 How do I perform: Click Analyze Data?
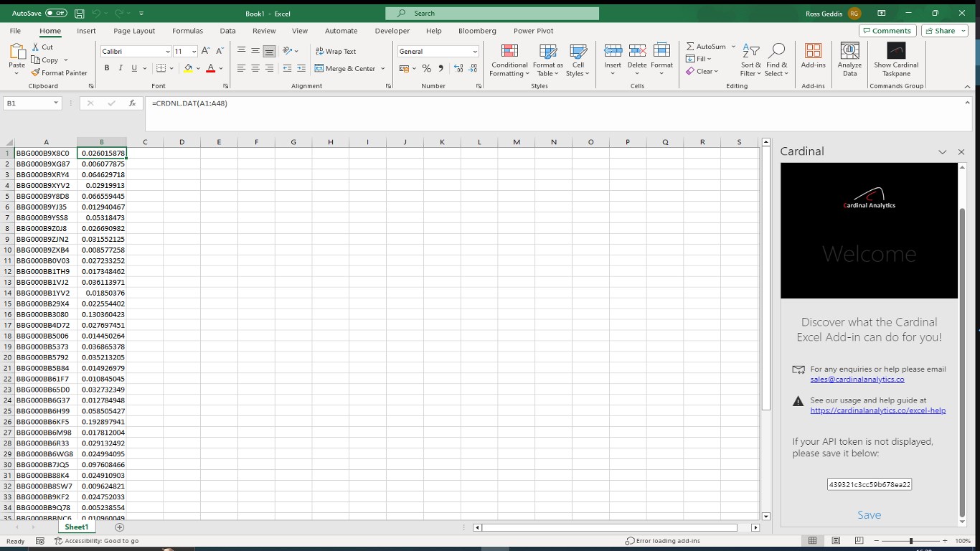tap(849, 60)
